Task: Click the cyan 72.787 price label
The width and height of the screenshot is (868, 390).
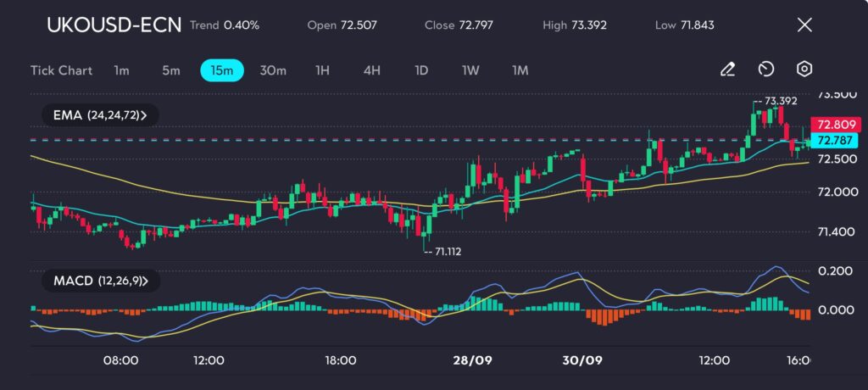Action: tap(834, 140)
